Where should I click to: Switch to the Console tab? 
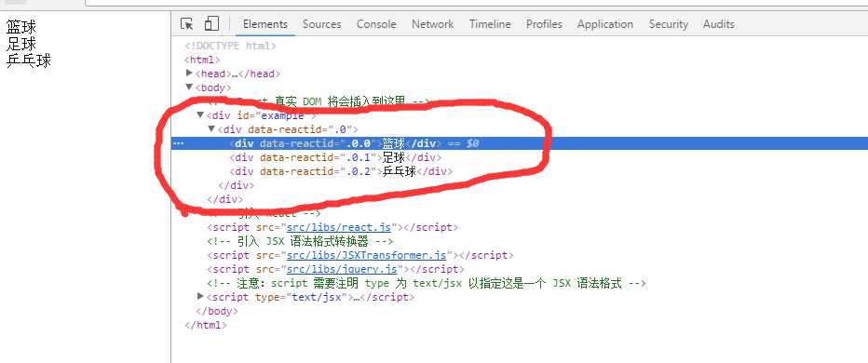pyautogui.click(x=376, y=24)
